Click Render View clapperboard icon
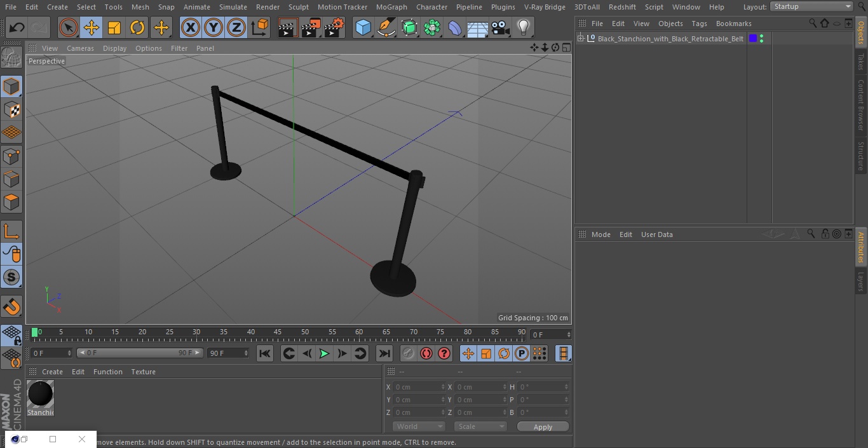 (x=288, y=28)
